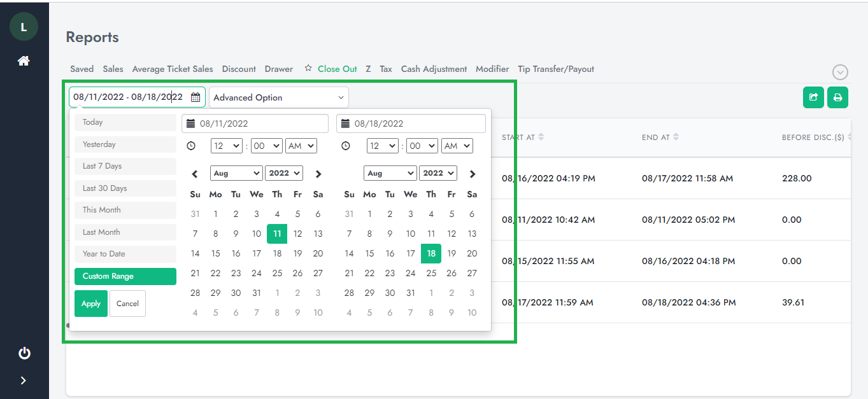The height and width of the screenshot is (399, 868).
Task: Open start time AM/PM dropdown
Action: 301,146
